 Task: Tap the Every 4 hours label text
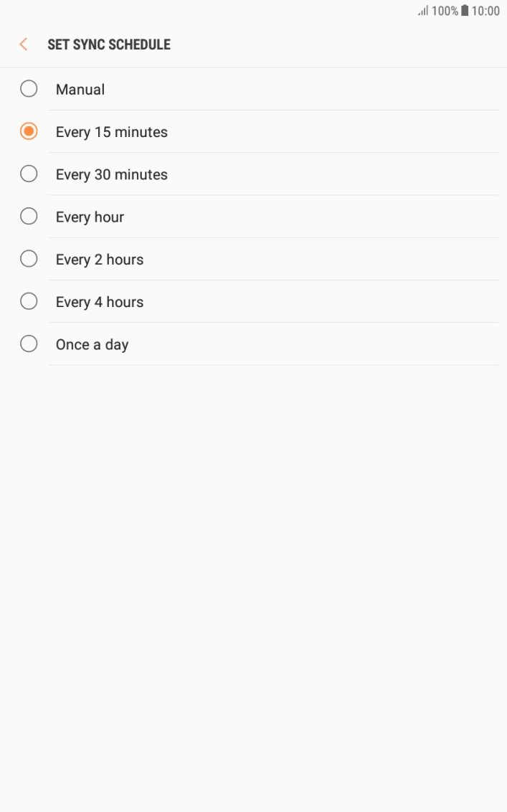click(x=99, y=301)
